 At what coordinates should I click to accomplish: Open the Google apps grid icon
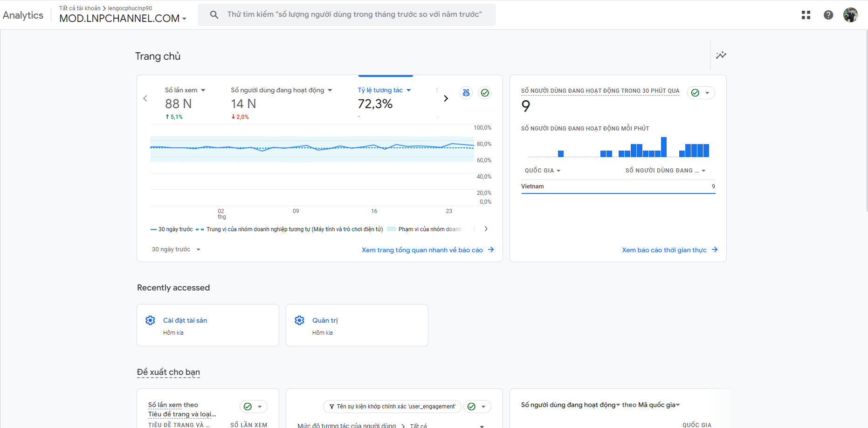pyautogui.click(x=806, y=15)
